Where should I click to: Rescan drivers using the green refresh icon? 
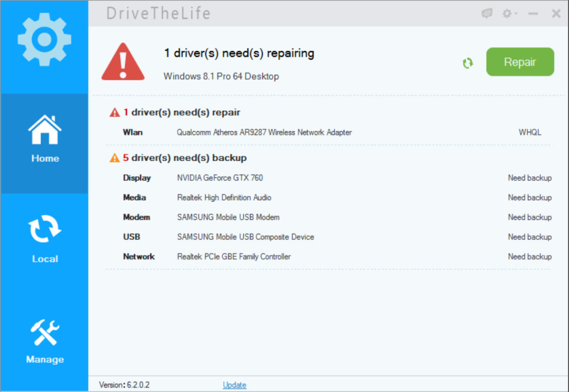[468, 63]
